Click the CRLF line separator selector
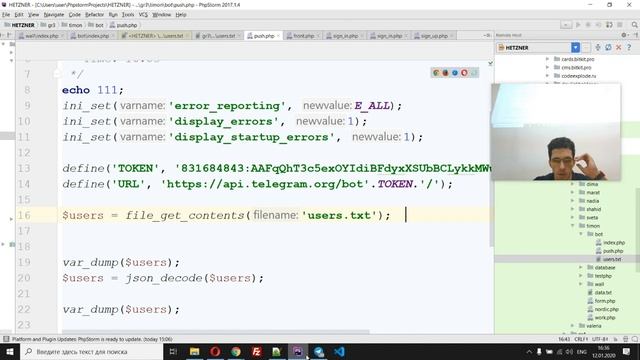 point(581,339)
